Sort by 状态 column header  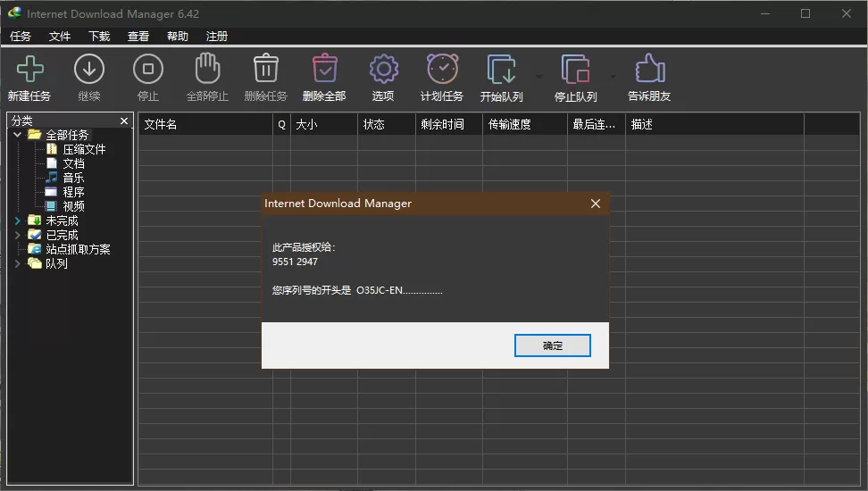[x=387, y=125]
